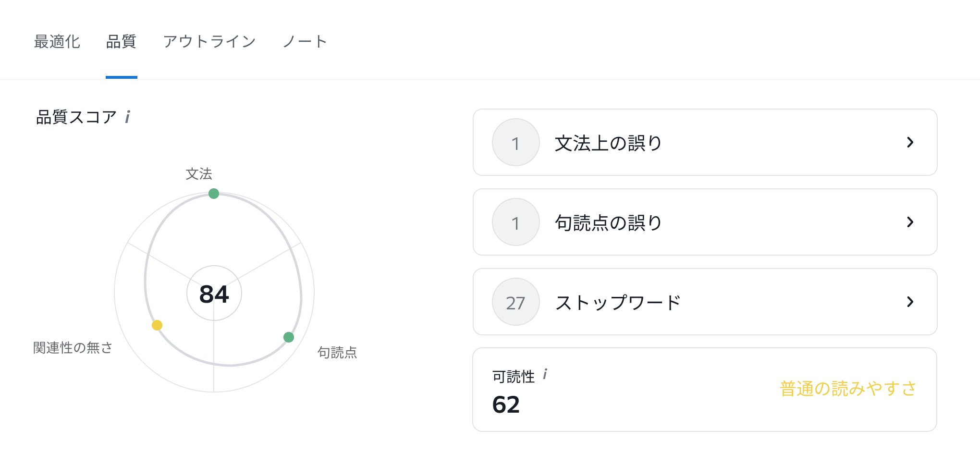Click the green 句読点 dot on radar chart
The image size is (980, 466).
click(x=289, y=337)
